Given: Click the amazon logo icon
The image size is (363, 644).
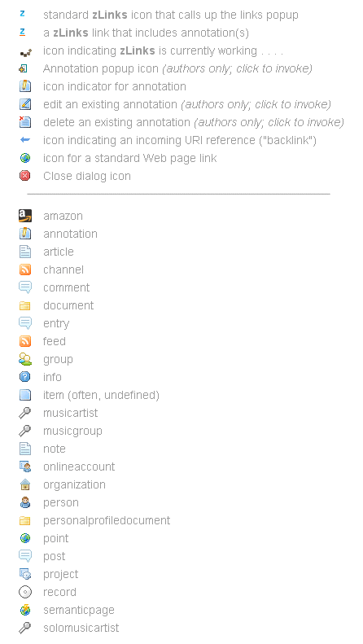Looking at the screenshot, I should [25, 216].
